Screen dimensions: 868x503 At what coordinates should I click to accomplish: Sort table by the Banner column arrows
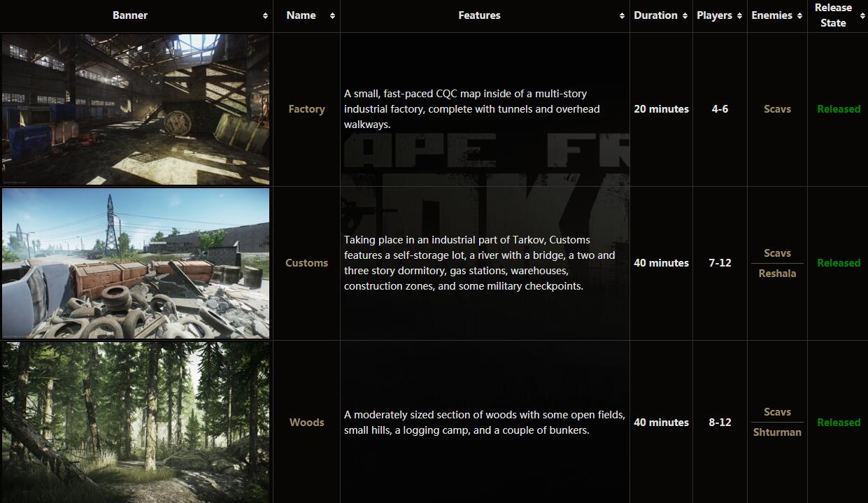pos(265,15)
